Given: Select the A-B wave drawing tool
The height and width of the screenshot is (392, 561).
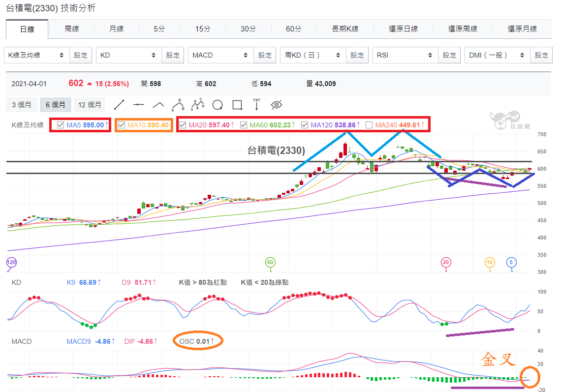Looking at the screenshot, I should pyautogui.click(x=178, y=105).
